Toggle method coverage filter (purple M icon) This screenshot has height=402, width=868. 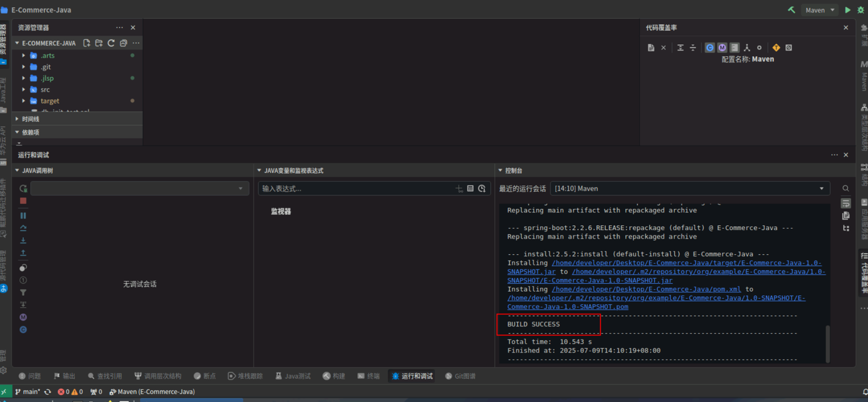[x=722, y=48]
